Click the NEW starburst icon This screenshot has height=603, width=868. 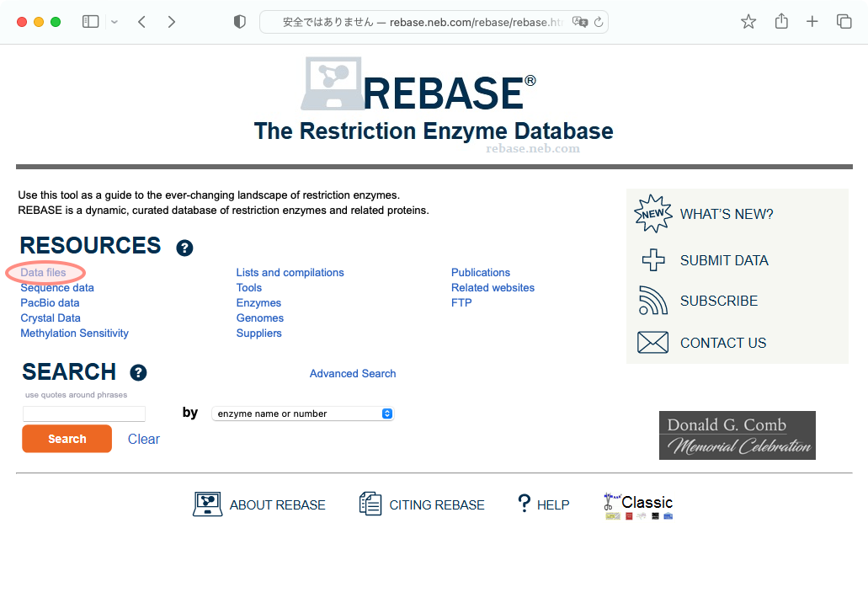pos(653,213)
